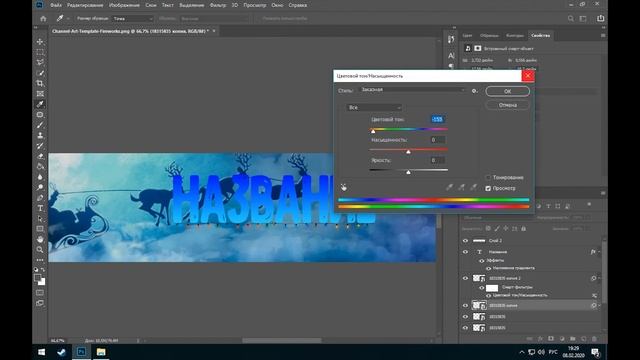Close the Hue/Saturation dialog with red X

pyautogui.click(x=528, y=76)
